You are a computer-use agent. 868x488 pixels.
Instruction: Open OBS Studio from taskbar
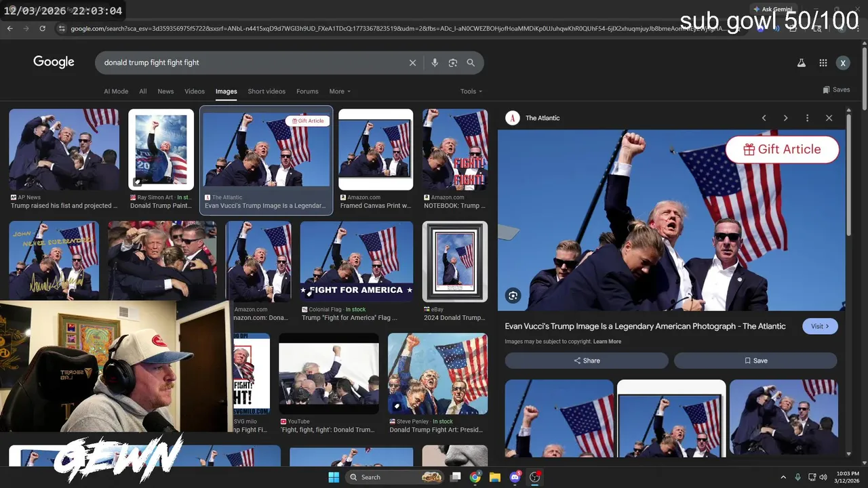[x=534, y=477]
